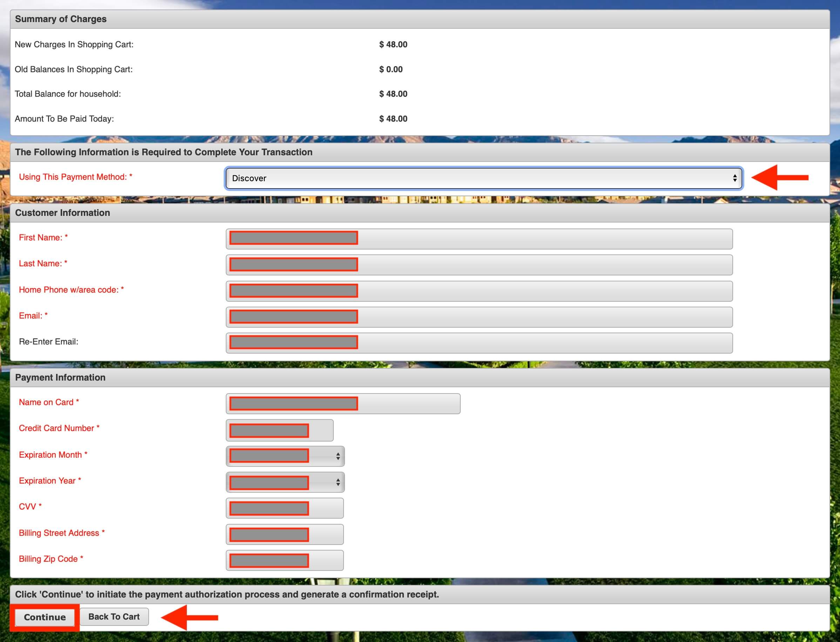Click the payment method dropdown arrows icon

tap(734, 178)
